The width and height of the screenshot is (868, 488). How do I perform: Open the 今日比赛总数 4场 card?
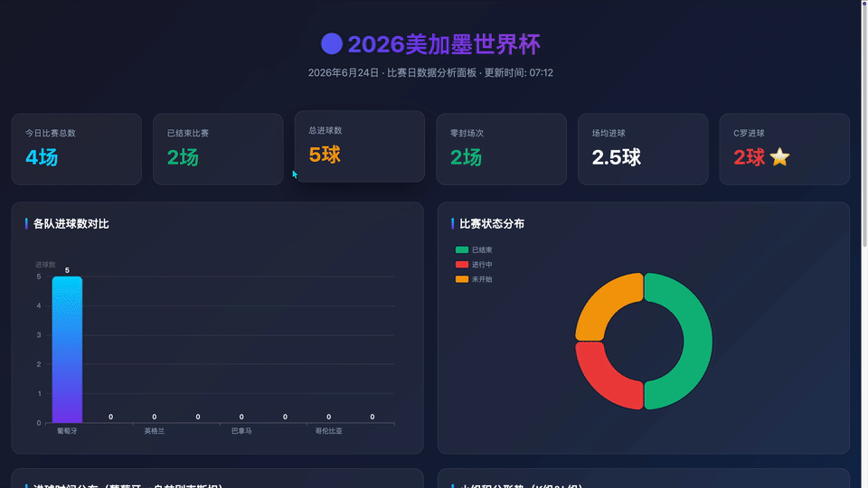tap(76, 149)
